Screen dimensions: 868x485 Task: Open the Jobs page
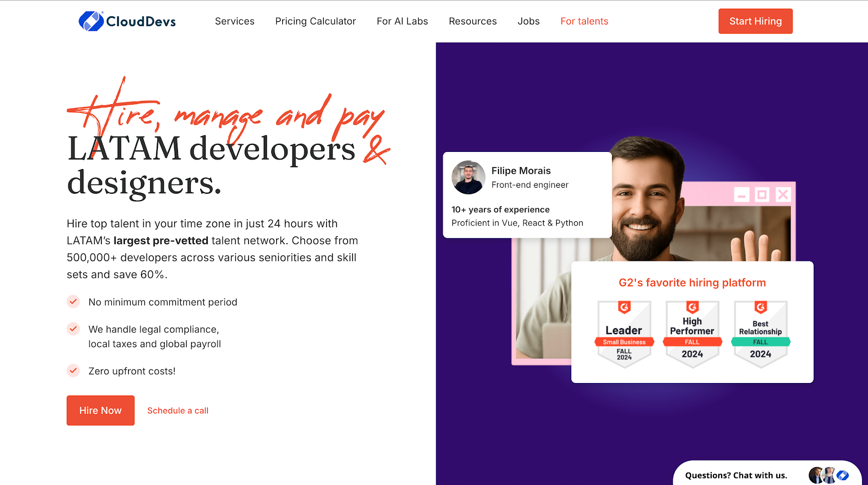point(528,21)
